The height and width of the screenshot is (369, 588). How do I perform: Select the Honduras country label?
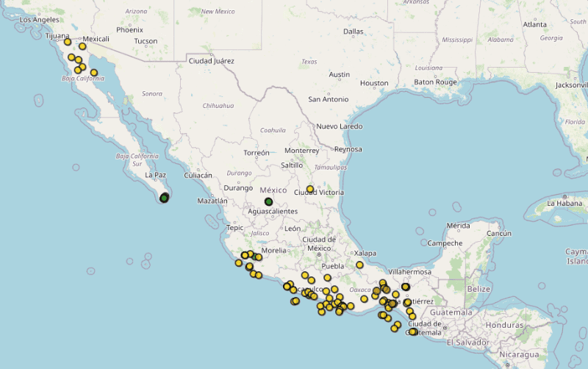(504, 325)
